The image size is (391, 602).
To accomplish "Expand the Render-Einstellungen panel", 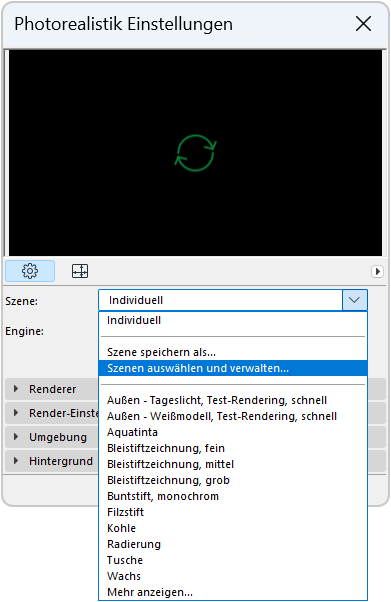I will (x=52, y=413).
